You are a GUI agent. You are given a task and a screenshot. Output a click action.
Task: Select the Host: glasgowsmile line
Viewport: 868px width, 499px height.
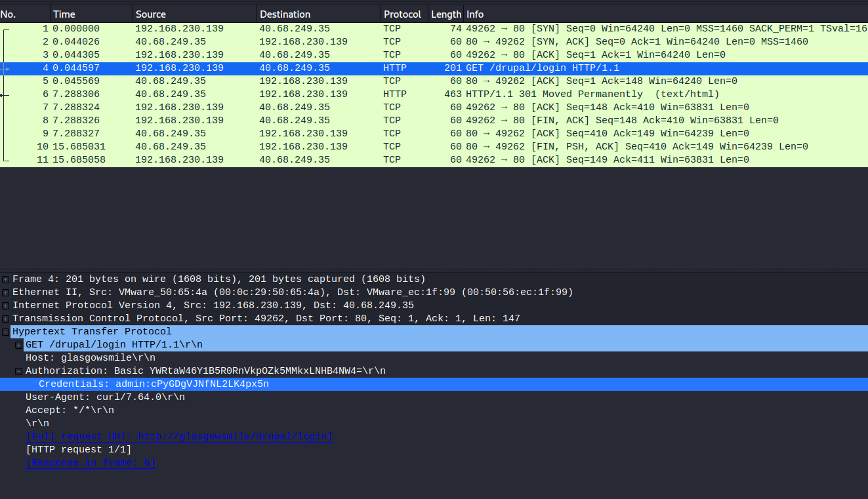[90, 358]
